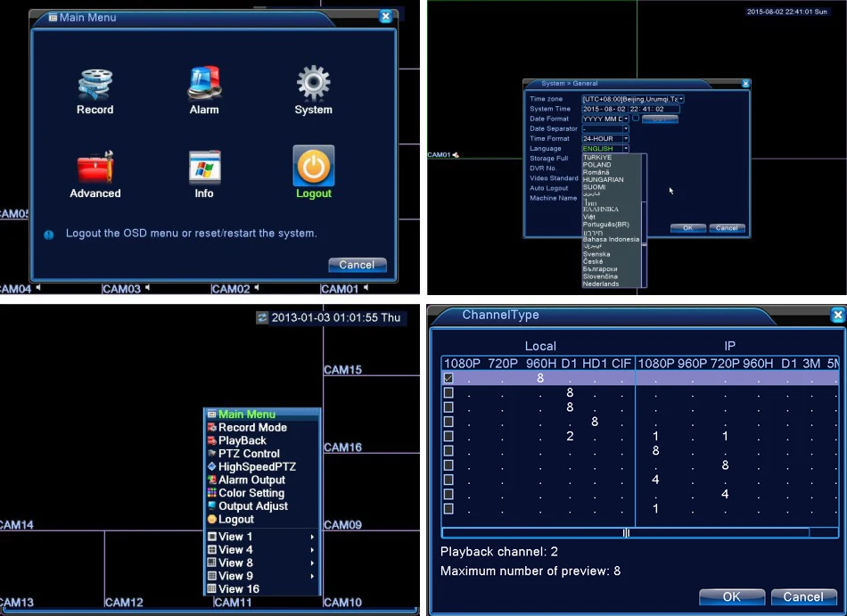The height and width of the screenshot is (616, 847).
Task: Check the row with IP 720P 8
Action: (x=448, y=464)
